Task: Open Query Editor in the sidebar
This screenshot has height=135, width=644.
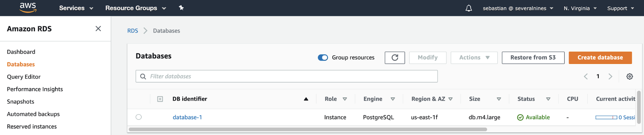Action: point(24,77)
